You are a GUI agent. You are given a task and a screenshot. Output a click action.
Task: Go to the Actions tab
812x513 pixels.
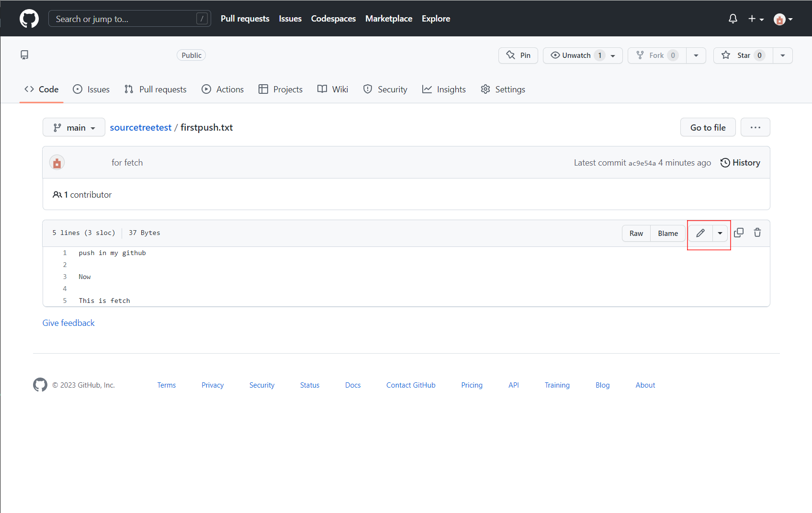click(223, 89)
